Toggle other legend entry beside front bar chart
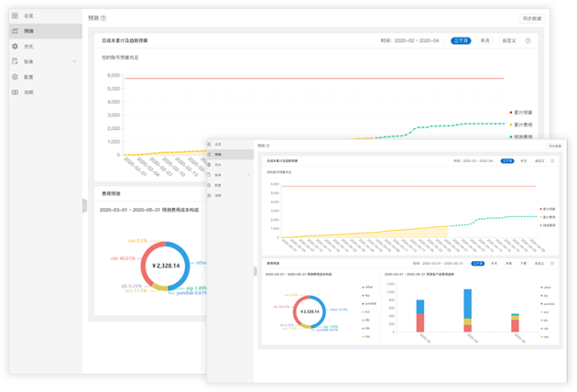577x392 pixels. 546,287
